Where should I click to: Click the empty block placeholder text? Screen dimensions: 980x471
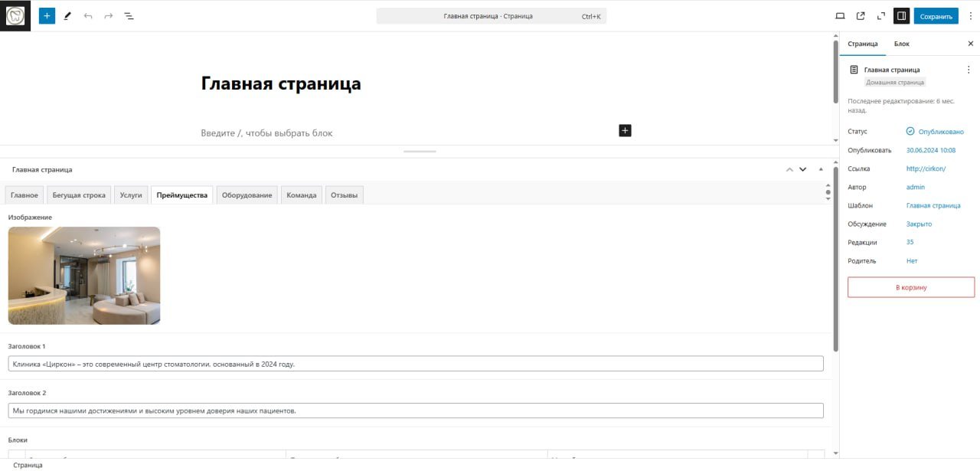pyautogui.click(x=267, y=132)
